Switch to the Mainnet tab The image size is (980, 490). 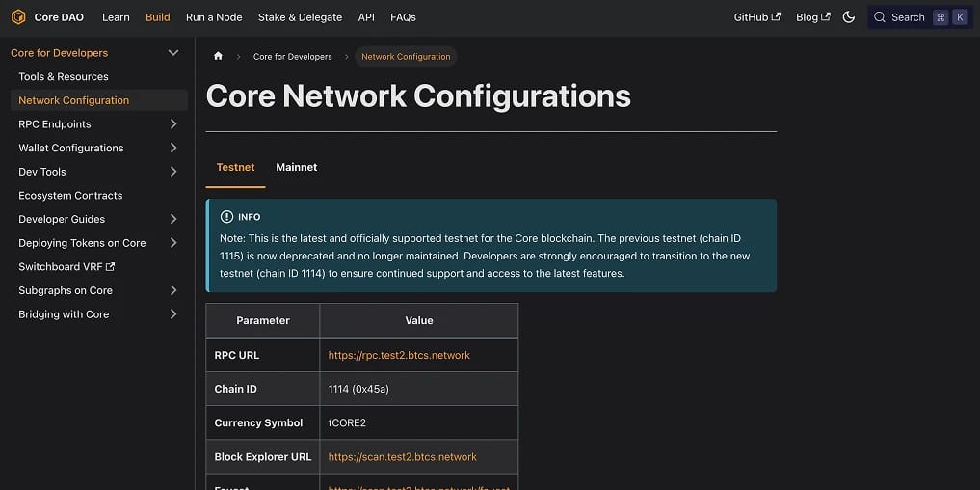[296, 167]
